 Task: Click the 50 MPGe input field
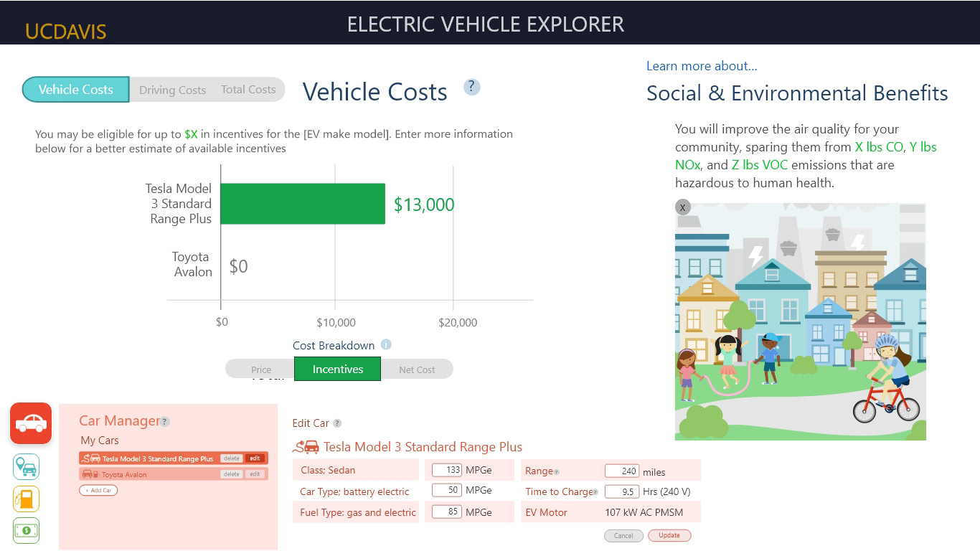[446, 490]
